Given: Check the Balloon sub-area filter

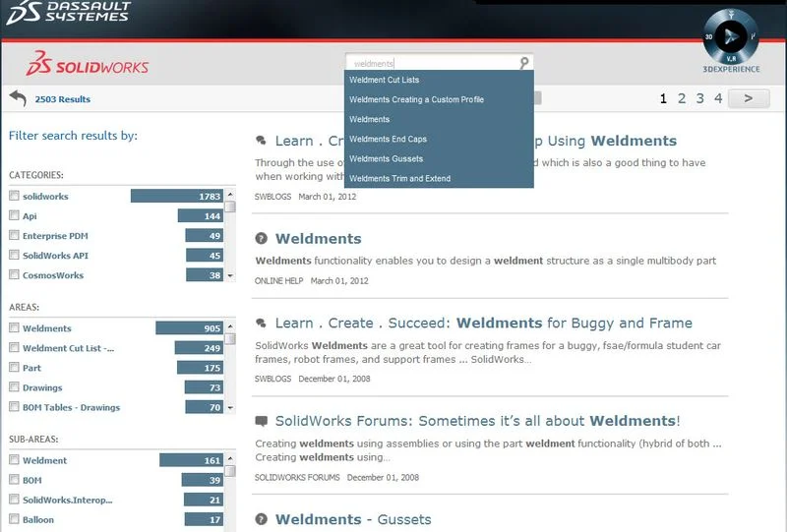Looking at the screenshot, I should tap(14, 519).
